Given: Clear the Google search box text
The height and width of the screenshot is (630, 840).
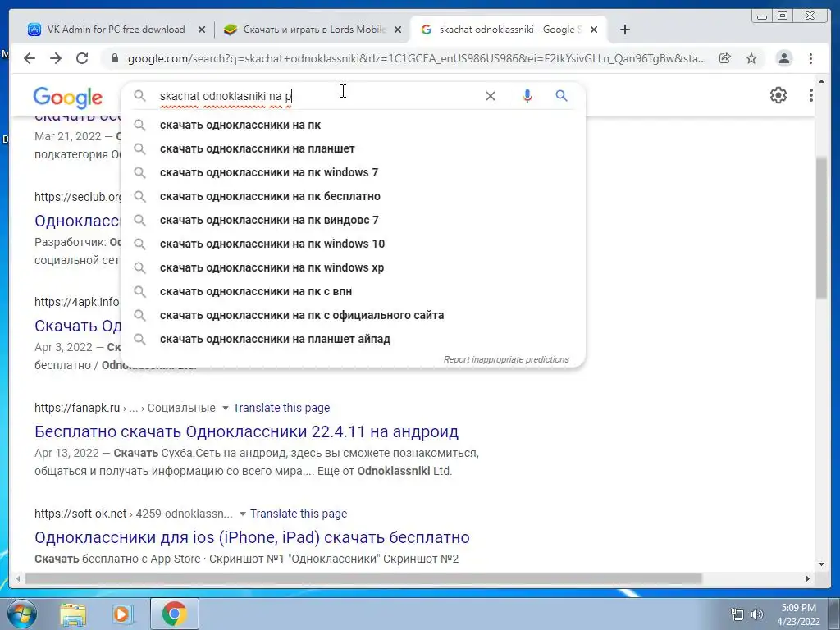Looking at the screenshot, I should point(491,96).
